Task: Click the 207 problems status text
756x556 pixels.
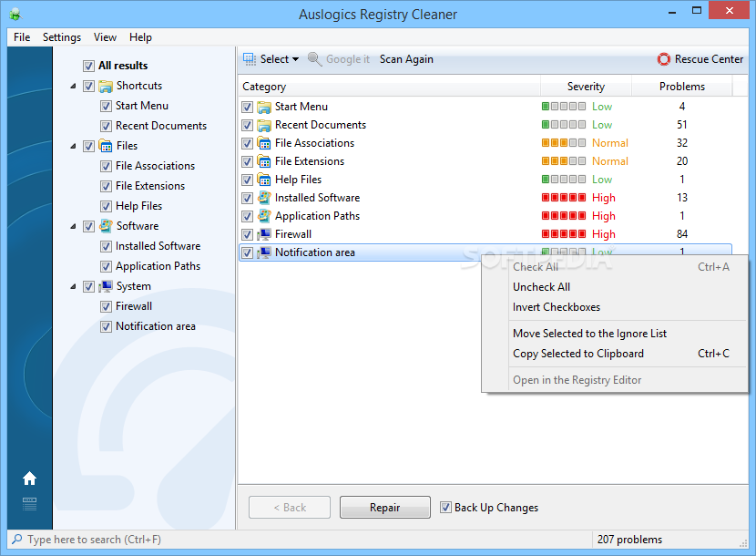Action: click(629, 539)
